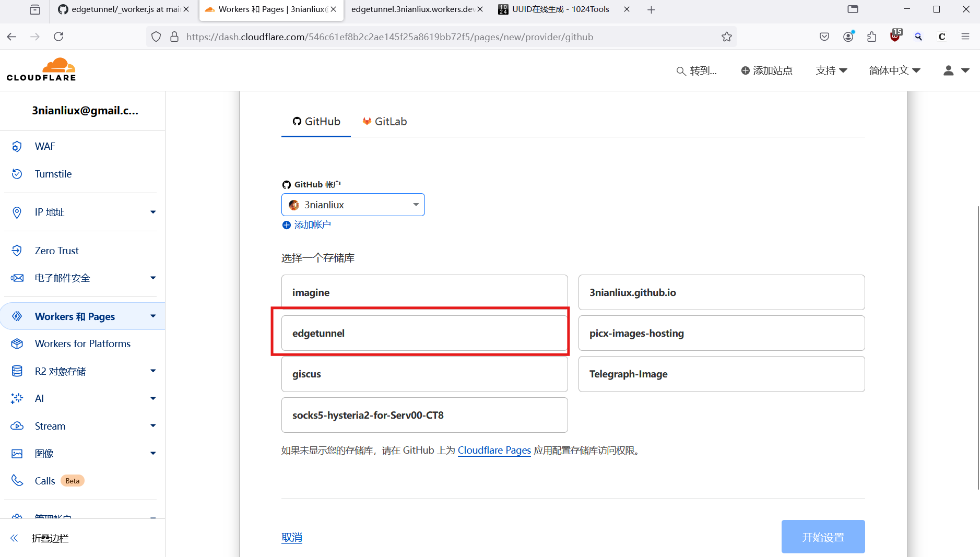Expand the 电子邮件安全 sidebar section
The width and height of the screenshot is (980, 557).
pos(153,278)
